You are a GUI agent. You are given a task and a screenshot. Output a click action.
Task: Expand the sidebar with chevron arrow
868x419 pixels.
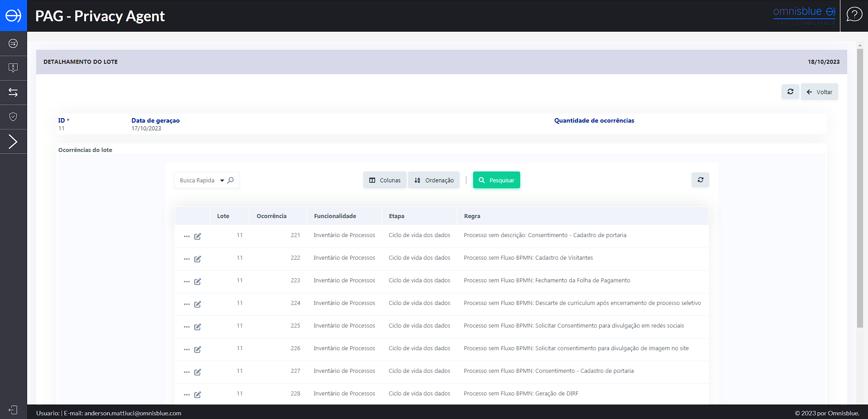(13, 142)
